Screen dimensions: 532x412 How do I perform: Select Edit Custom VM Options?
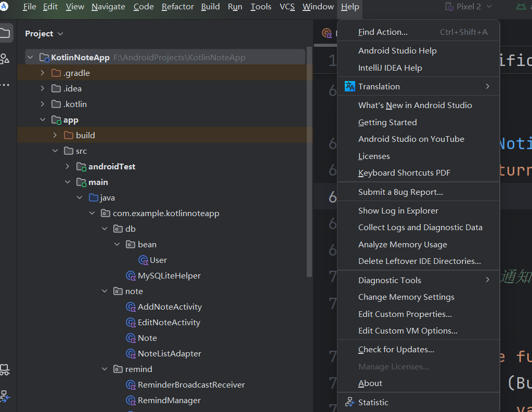click(419, 330)
